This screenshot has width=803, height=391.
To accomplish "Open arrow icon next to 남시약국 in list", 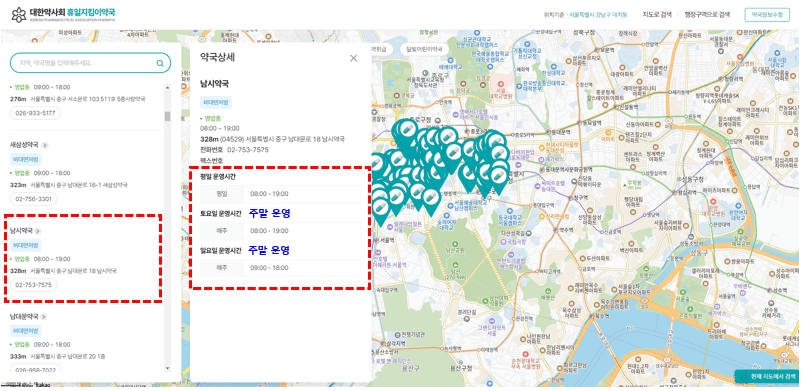I will click(x=38, y=231).
